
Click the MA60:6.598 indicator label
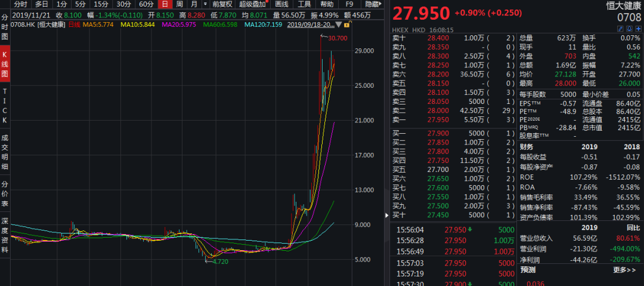tap(220, 24)
